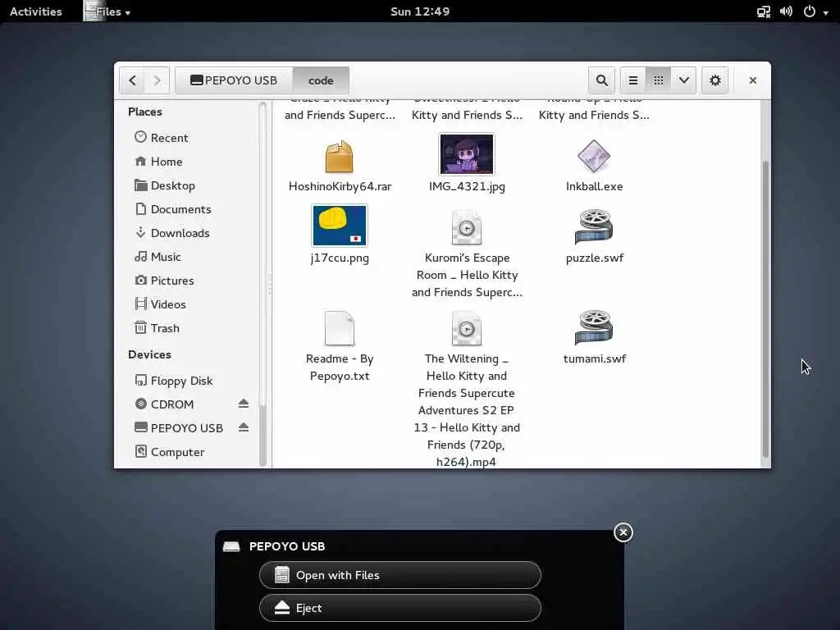The image size is (840, 630).
Task: Select the HoshinoKirby64.rar archive icon
Action: click(x=339, y=157)
